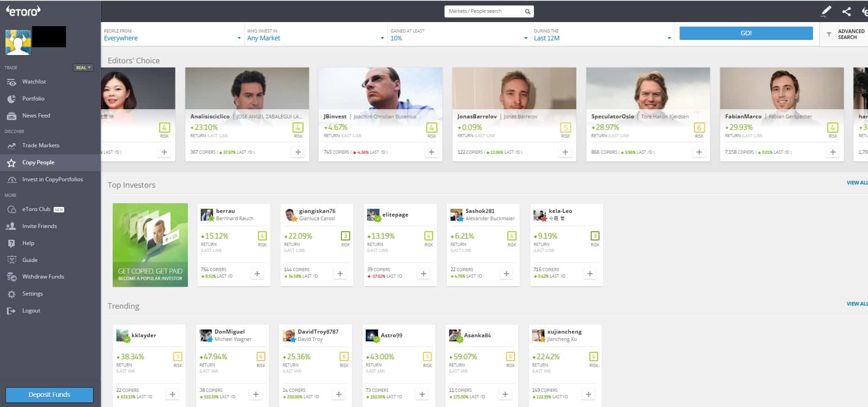868x407 pixels.
Task: Go to News Feed
Action: tap(36, 116)
